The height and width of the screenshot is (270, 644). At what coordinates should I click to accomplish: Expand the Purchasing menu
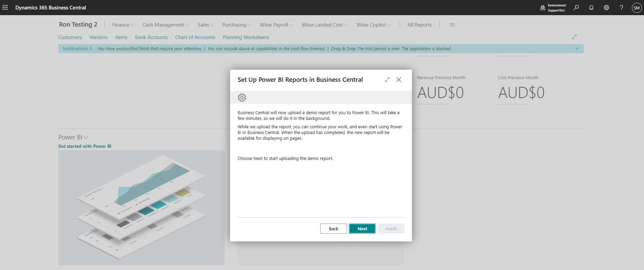coord(236,25)
